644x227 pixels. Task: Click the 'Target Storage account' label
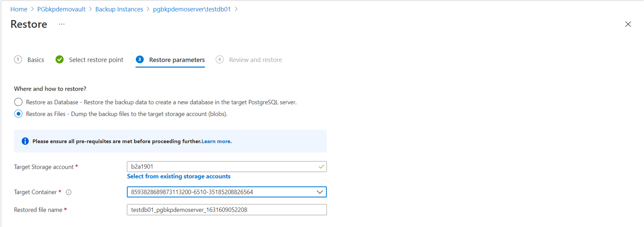[44, 167]
